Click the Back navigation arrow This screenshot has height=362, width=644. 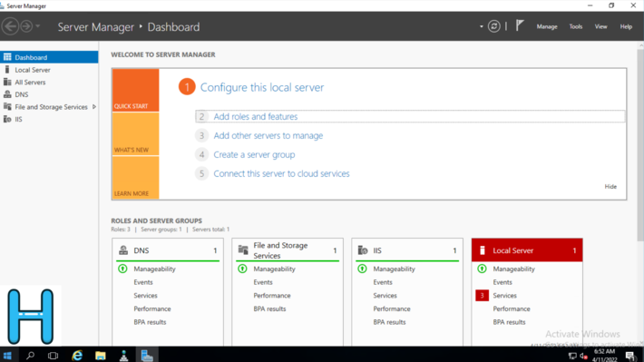pos(10,26)
